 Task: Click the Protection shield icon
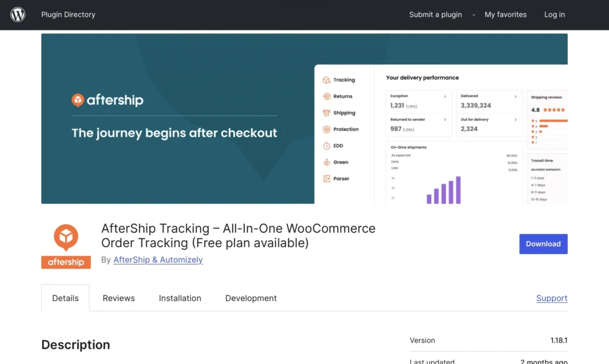327,129
